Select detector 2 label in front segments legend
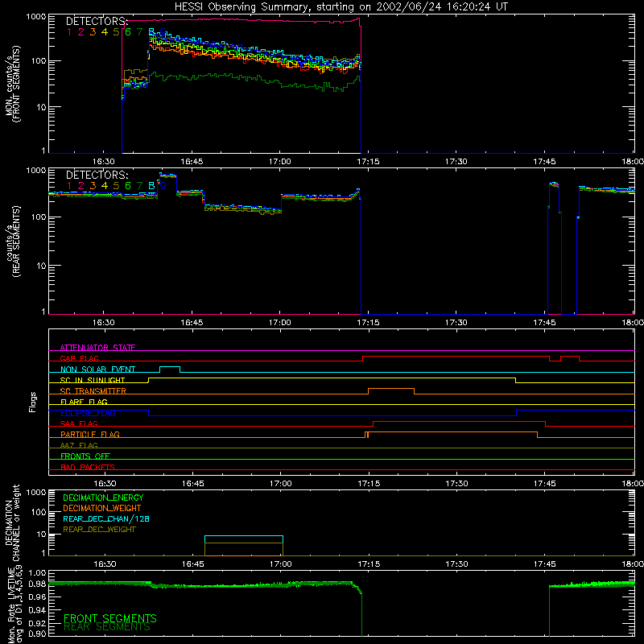Viewport: 644px width, 644px height. [81, 32]
